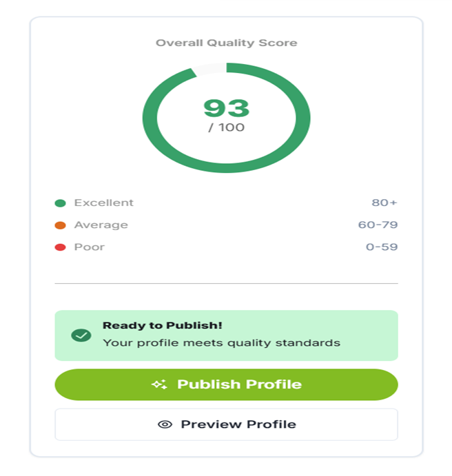This screenshot has width=452, height=476.
Task: Open the Preview Profile text label
Action: coord(238,424)
